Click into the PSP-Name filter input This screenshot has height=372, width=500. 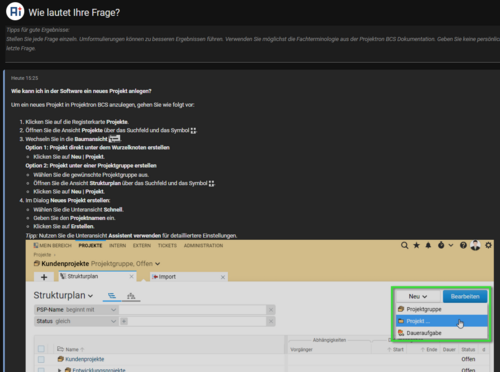click(x=193, y=310)
